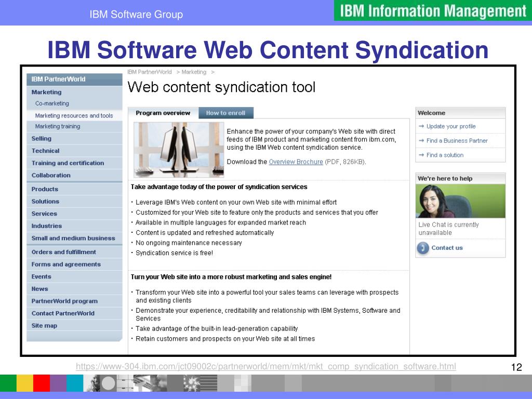Click the Contact us link
This screenshot has width=532, height=399.
coord(447,248)
